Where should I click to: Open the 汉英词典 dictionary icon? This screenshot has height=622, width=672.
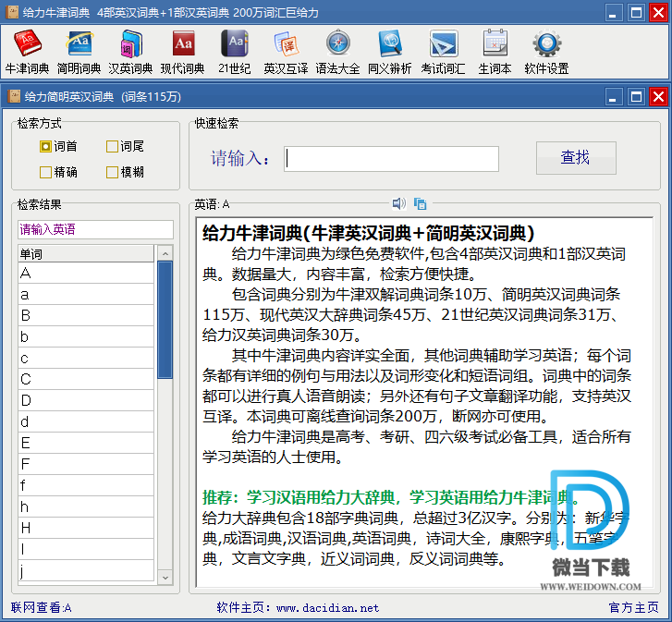pyautogui.click(x=130, y=52)
